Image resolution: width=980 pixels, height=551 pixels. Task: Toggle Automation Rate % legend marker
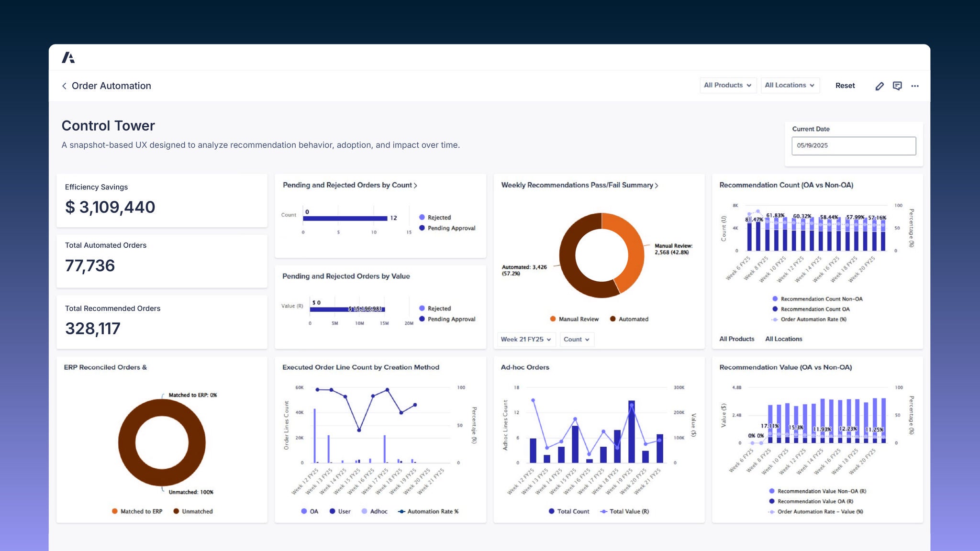[x=428, y=511]
